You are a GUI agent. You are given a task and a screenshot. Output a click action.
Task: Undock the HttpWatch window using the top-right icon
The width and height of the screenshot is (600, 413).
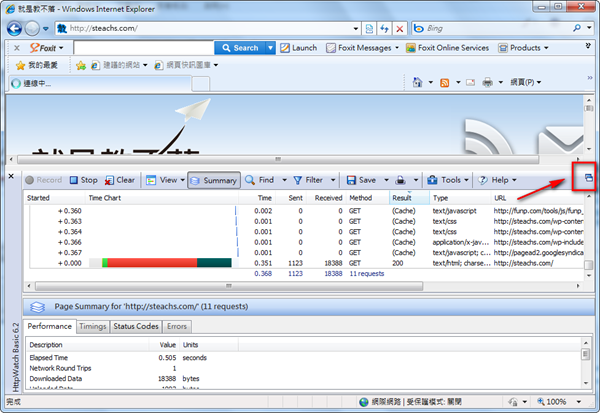[588, 178]
